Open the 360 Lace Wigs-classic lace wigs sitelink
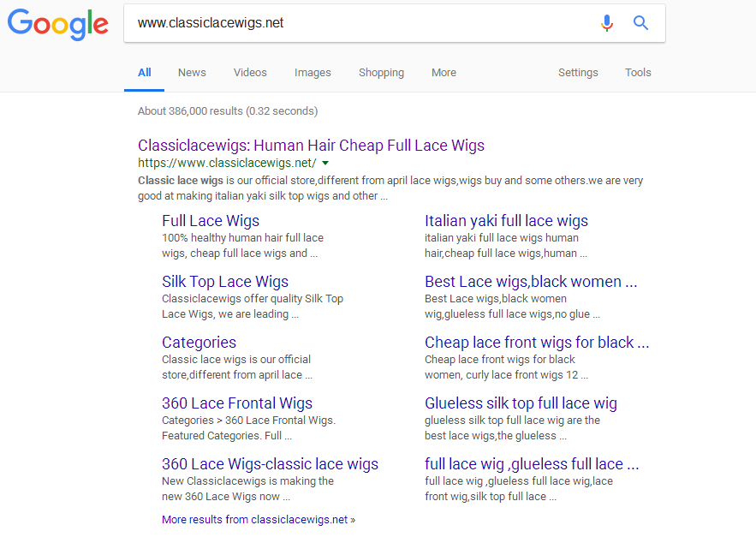The image size is (756, 543). pos(270,464)
